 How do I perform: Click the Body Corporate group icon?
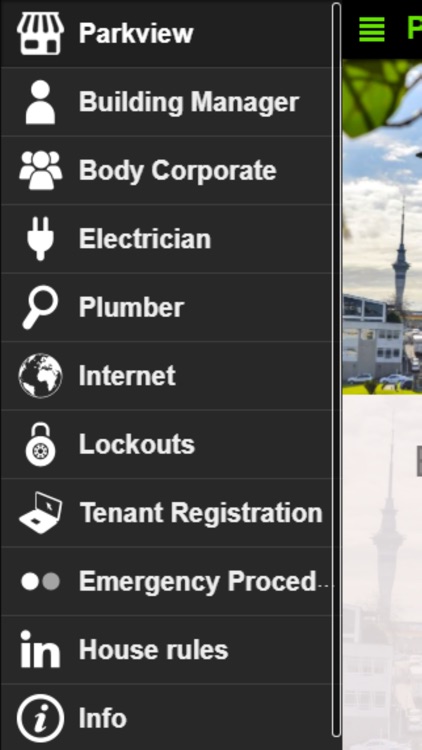[x=40, y=170]
